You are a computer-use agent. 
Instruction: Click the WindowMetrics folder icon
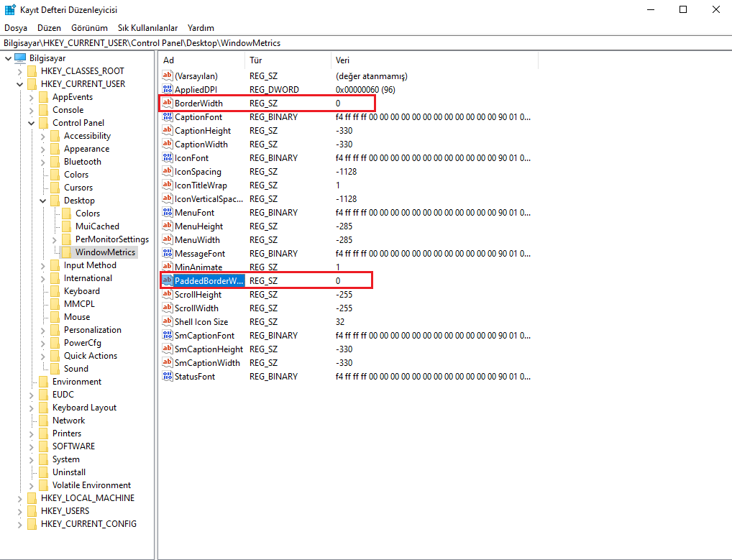pos(66,252)
